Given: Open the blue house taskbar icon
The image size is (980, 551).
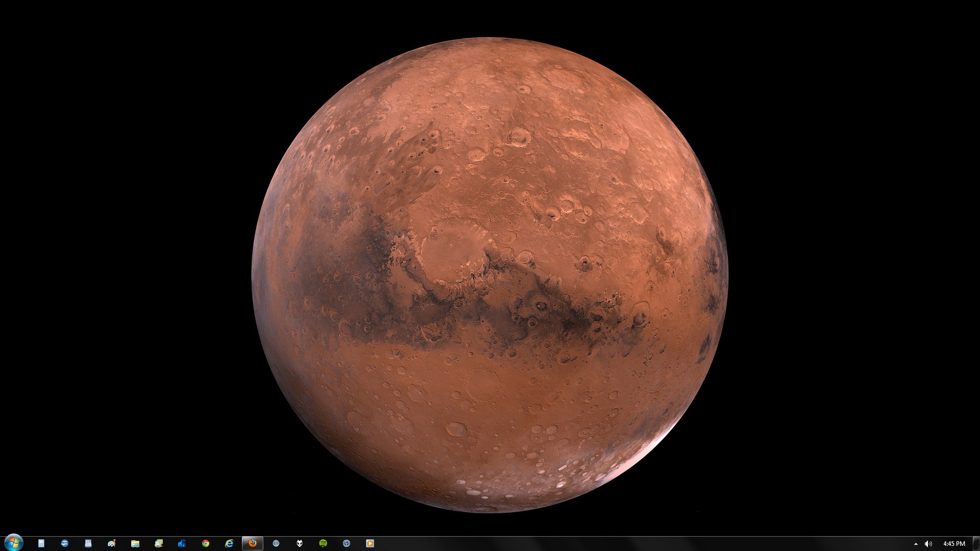Looking at the screenshot, I should pyautogui.click(x=182, y=543).
